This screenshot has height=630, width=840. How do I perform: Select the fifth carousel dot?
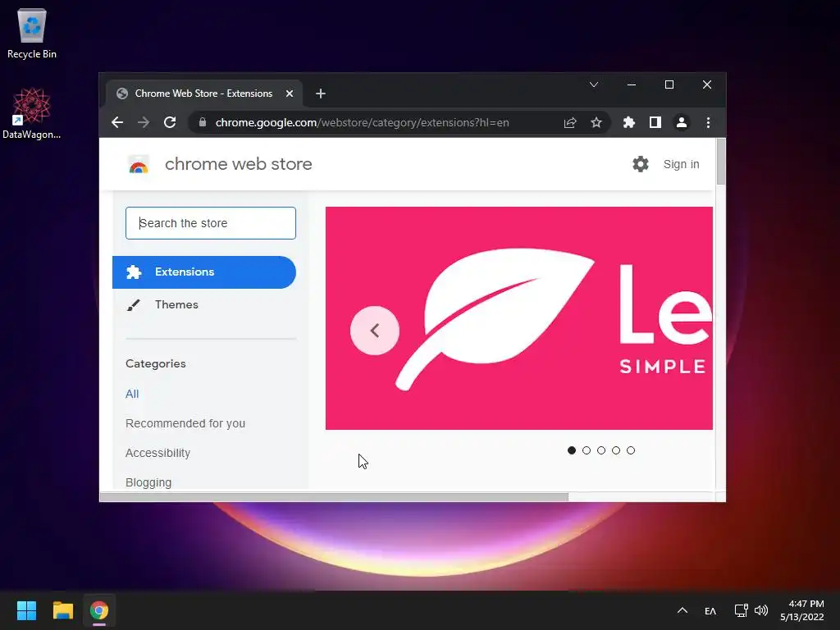pos(631,450)
